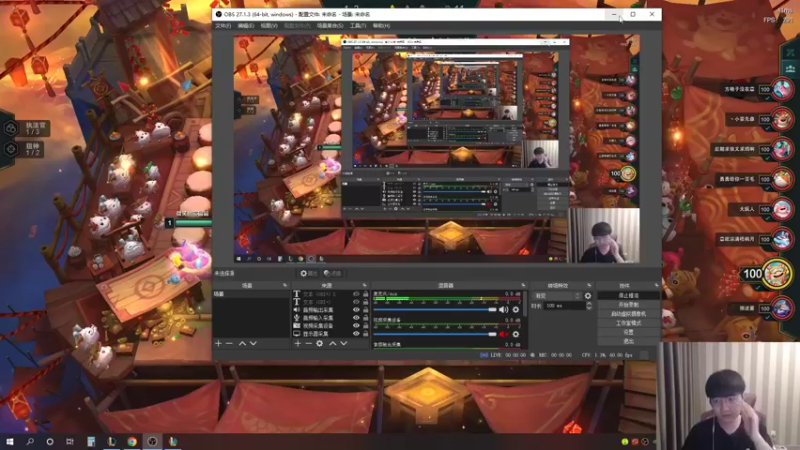Toggle lock on 显示器采集 source
Screen dimensions: 800x450
[x=365, y=333]
